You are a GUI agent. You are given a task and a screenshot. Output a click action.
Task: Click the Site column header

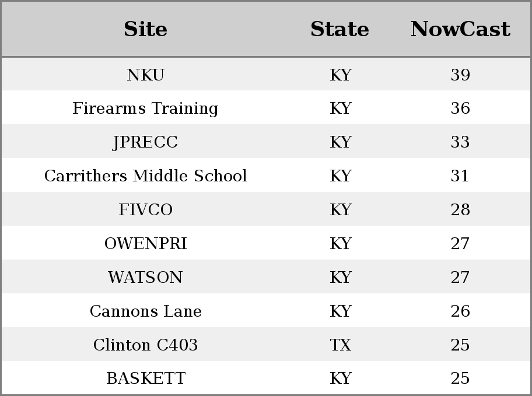[145, 29]
